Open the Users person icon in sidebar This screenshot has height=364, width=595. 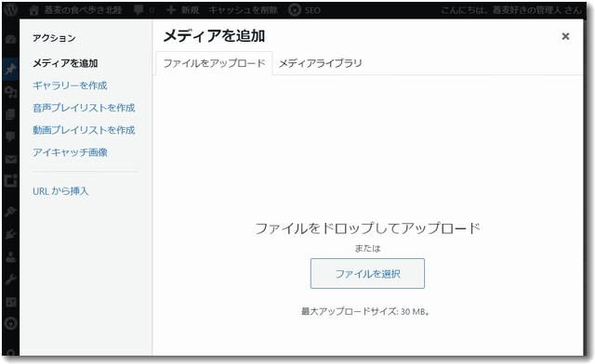(x=10, y=257)
